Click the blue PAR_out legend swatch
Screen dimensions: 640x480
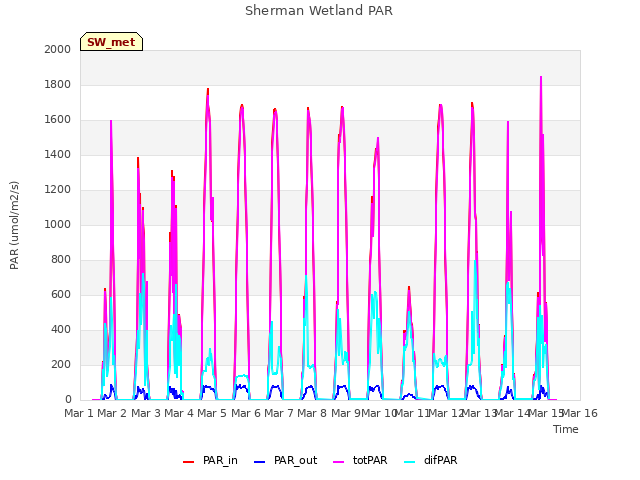point(259,462)
